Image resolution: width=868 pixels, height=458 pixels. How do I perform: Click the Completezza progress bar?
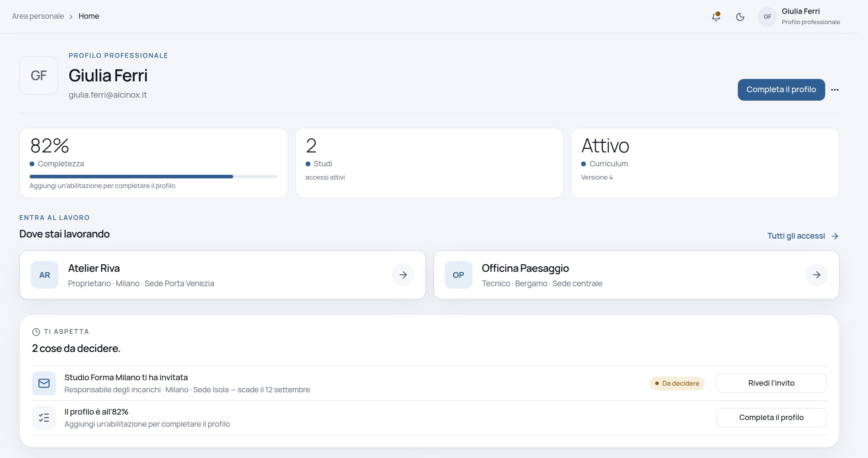154,177
